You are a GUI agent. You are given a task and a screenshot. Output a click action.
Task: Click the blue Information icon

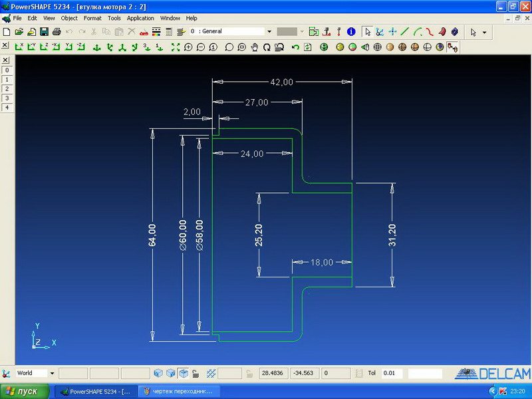[x=350, y=32]
